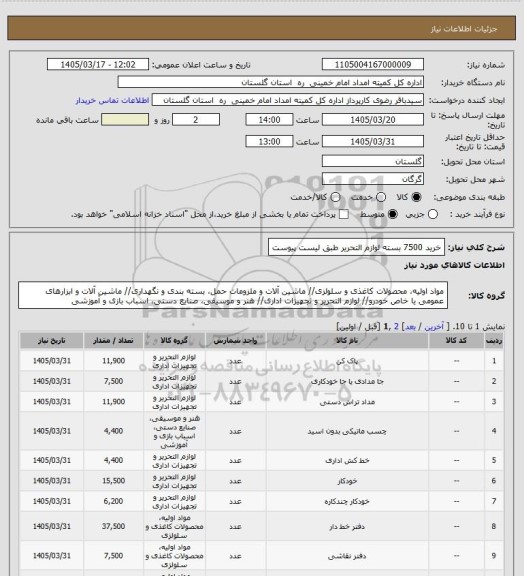Viewport: 524px width, 576px height.
Task: Click the general description field خرید 7500 بسته
Action: (x=356, y=248)
